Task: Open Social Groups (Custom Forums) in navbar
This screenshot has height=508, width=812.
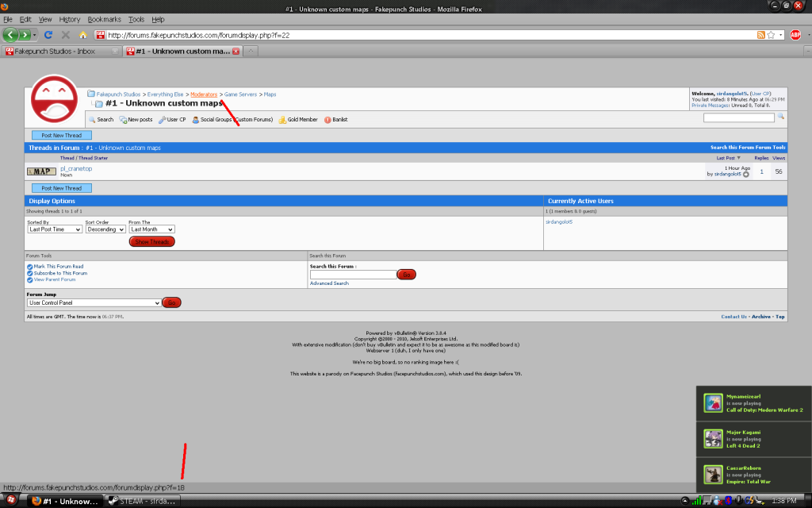Action: (x=232, y=120)
